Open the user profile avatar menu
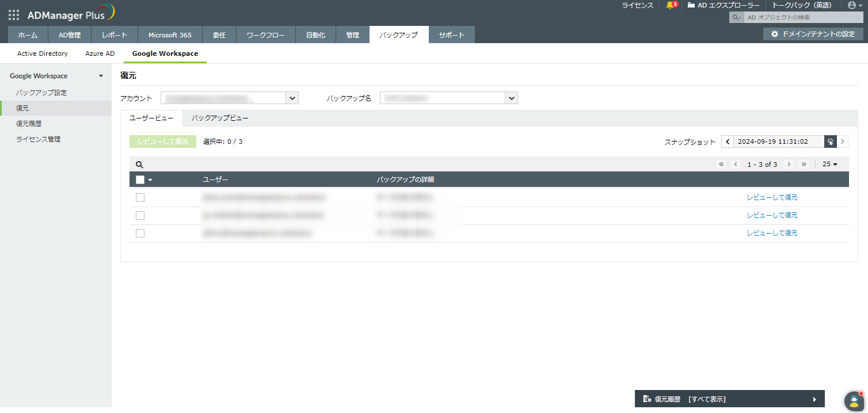The image size is (868, 413). point(855,5)
